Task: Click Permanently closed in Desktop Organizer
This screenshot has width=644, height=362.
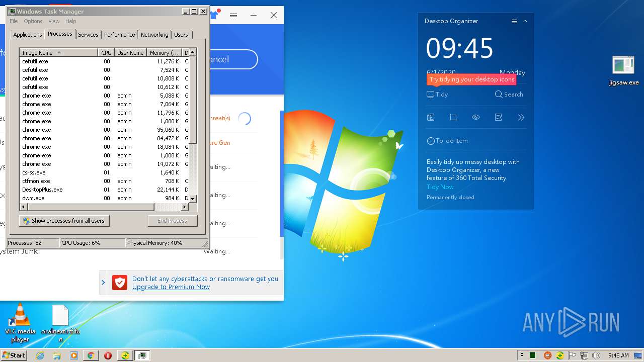Action: tap(450, 198)
